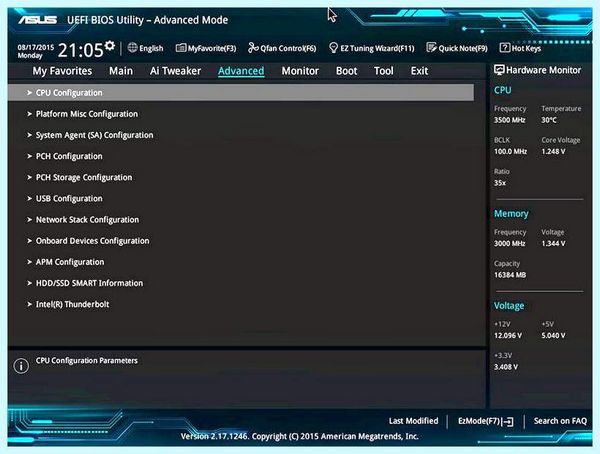Open Quick Note(F9)
Image resolution: width=600 pixels, height=454 pixels.
click(457, 48)
